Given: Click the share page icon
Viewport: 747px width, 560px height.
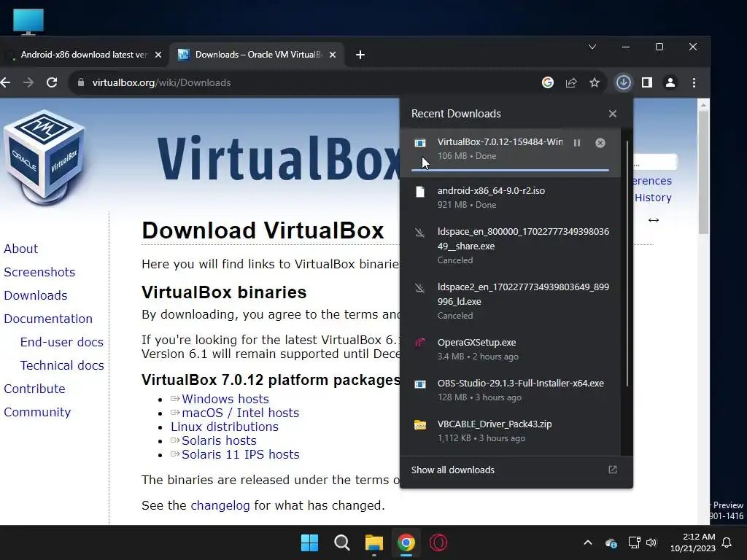Looking at the screenshot, I should coord(571,82).
